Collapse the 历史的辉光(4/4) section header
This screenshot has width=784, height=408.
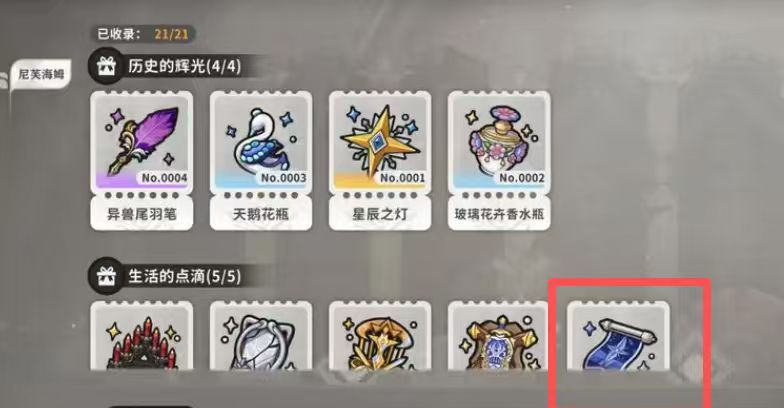175,66
